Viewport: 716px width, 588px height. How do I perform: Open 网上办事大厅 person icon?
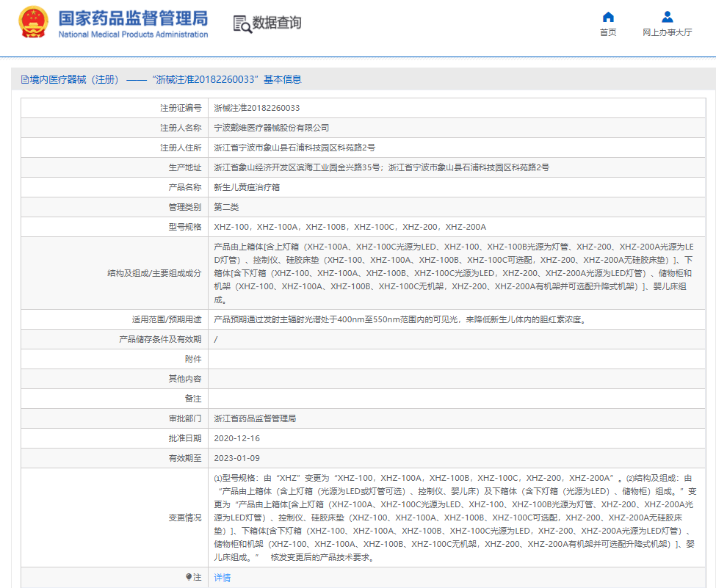click(x=667, y=17)
